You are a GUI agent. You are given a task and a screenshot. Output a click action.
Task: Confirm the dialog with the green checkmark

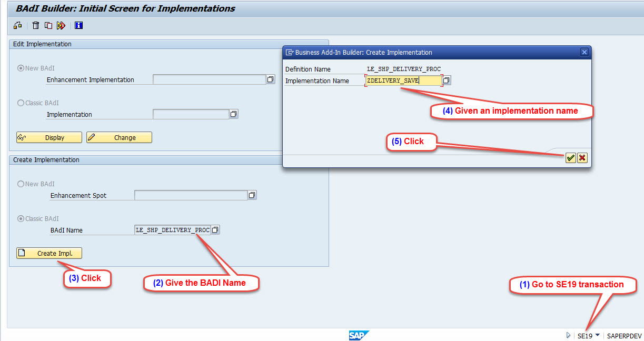(570, 157)
